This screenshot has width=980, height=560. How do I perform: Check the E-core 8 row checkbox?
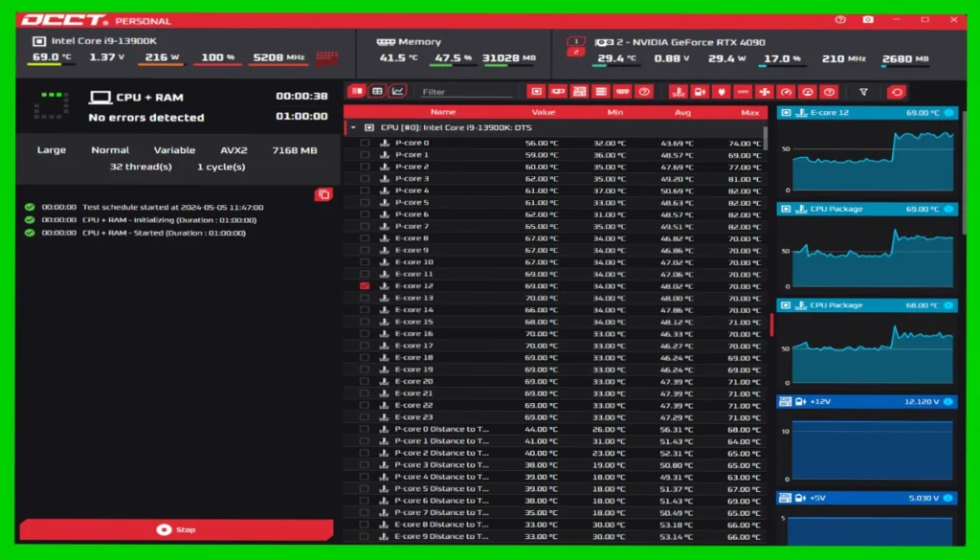(x=365, y=238)
